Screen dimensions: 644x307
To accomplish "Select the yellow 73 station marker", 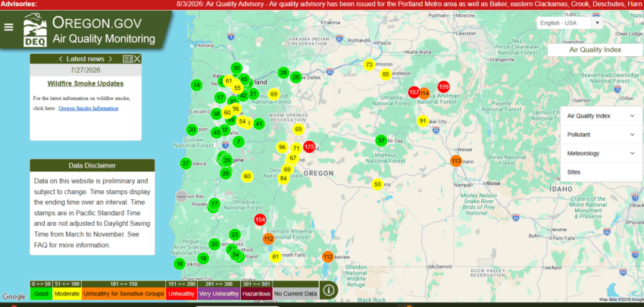I will [x=369, y=64].
